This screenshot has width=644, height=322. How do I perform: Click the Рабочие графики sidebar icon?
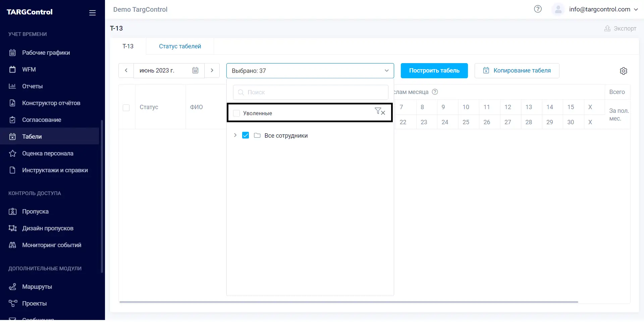coord(12,53)
